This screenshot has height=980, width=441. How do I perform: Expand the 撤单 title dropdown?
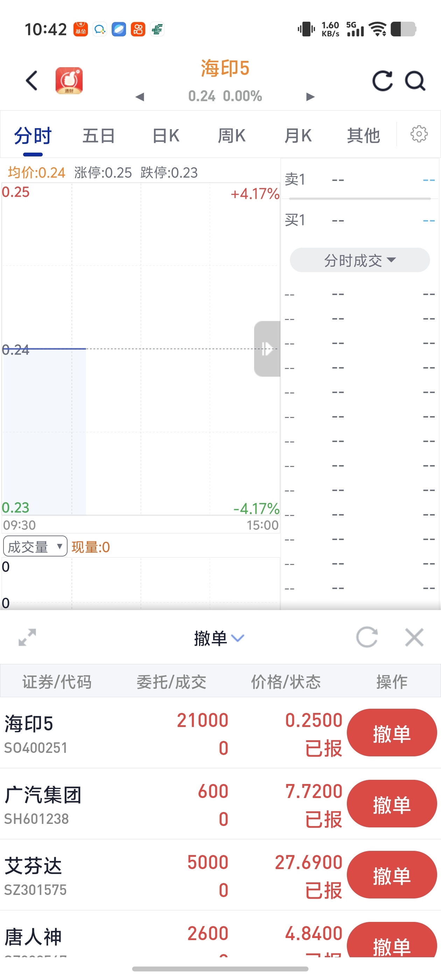tap(219, 638)
